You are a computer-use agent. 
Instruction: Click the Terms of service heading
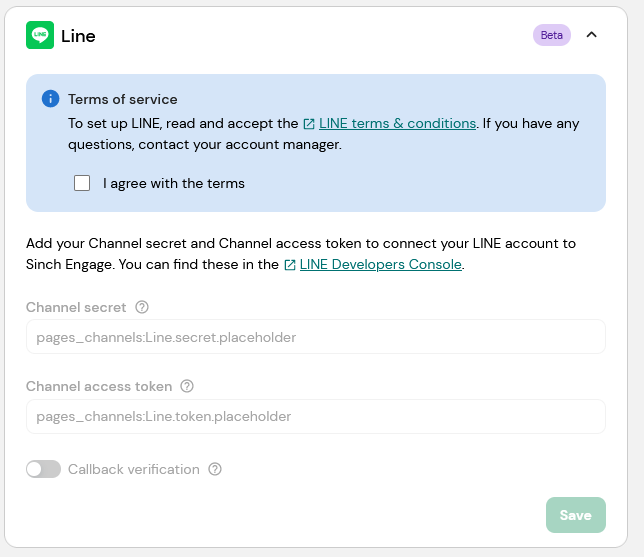click(x=123, y=99)
